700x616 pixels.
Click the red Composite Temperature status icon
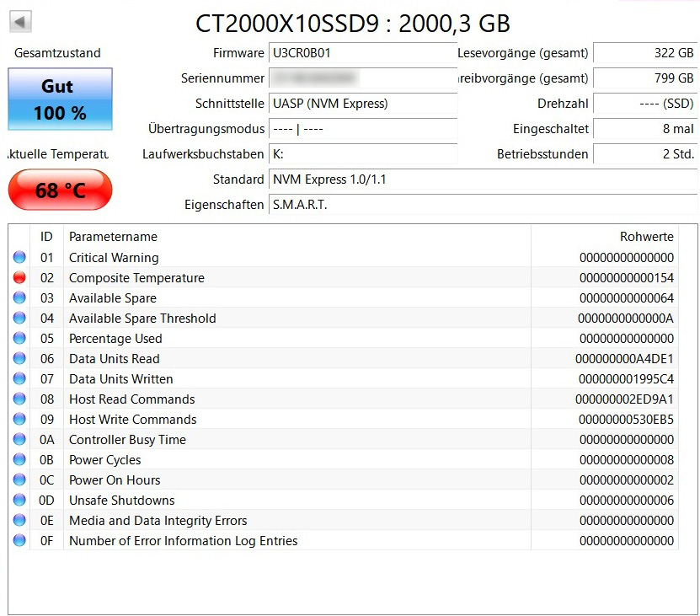pos(19,278)
